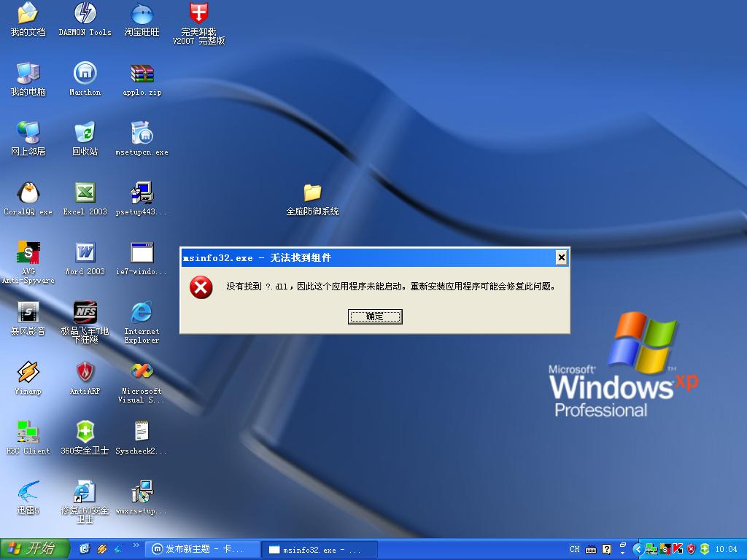Select the 修复360安全卫士 shortcut icon
The image size is (747, 560).
[x=85, y=502]
